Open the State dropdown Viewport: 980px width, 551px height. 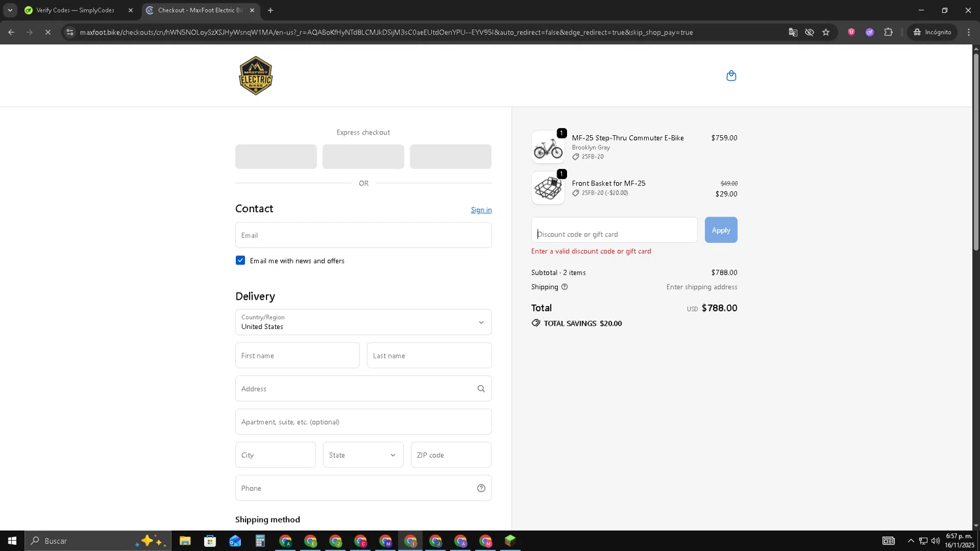[x=363, y=455]
